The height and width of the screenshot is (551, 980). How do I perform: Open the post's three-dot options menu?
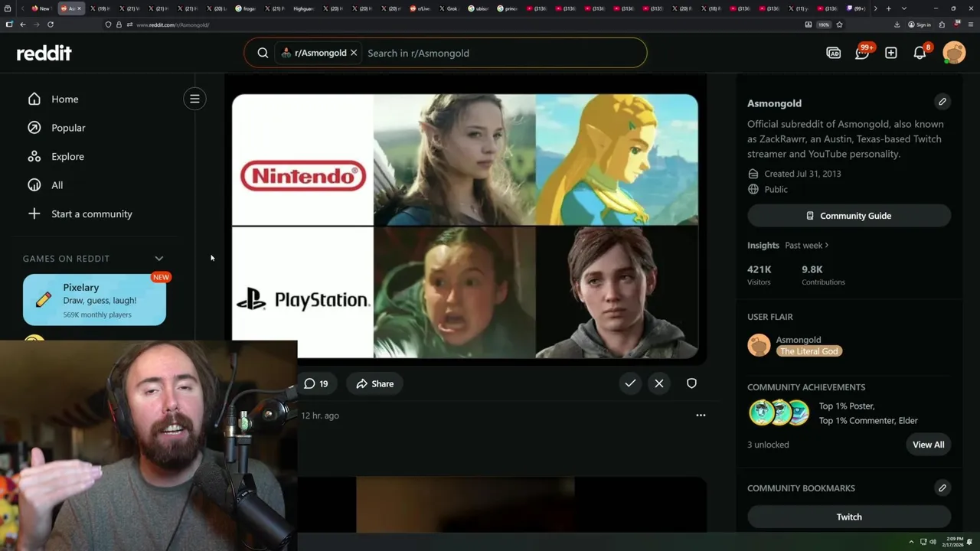[x=701, y=415]
